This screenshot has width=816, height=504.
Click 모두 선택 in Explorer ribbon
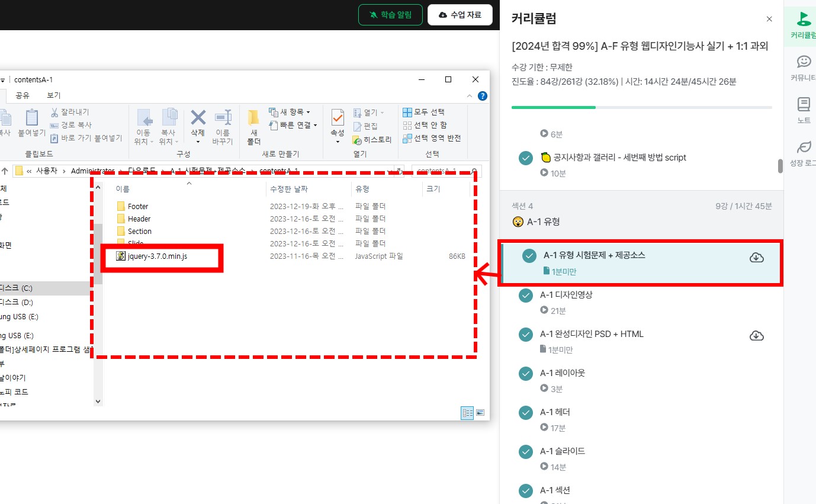tap(423, 112)
